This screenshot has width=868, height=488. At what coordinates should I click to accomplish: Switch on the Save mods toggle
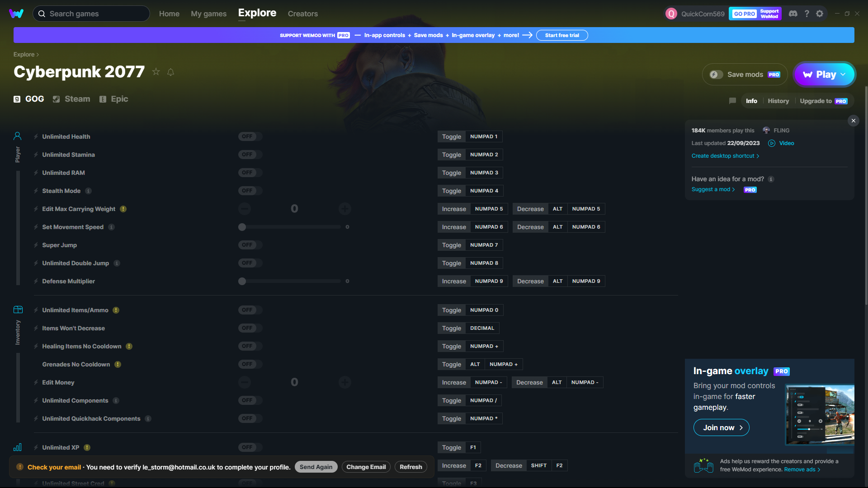pos(716,75)
